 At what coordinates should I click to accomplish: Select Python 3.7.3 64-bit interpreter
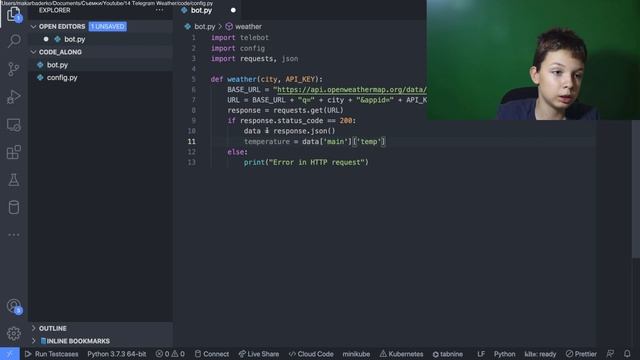117,354
